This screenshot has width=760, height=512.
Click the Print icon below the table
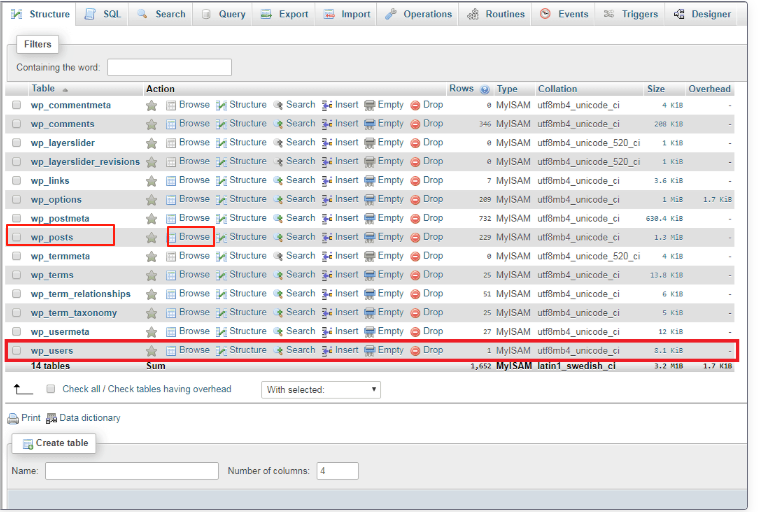pyautogui.click(x=13, y=418)
